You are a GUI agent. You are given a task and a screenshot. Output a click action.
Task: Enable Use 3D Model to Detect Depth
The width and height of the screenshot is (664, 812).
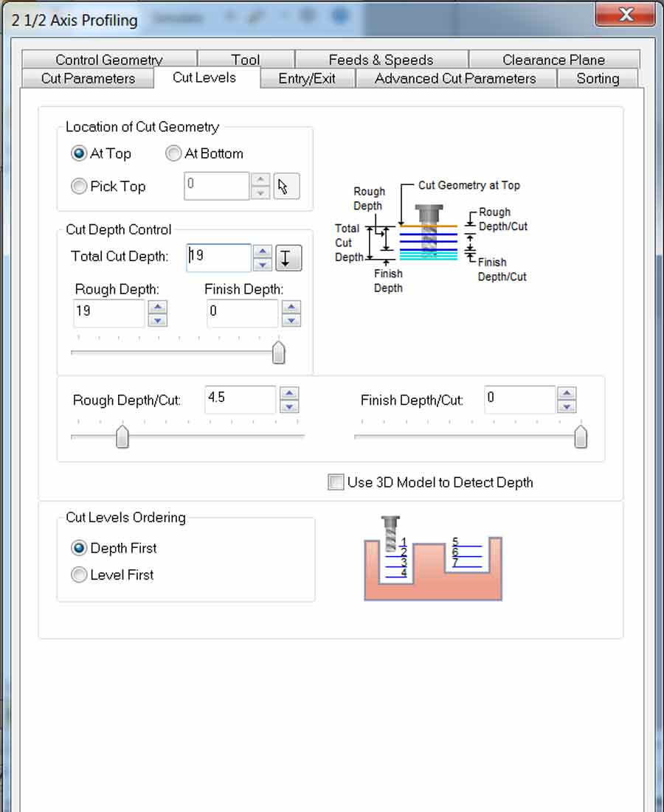pos(336,482)
